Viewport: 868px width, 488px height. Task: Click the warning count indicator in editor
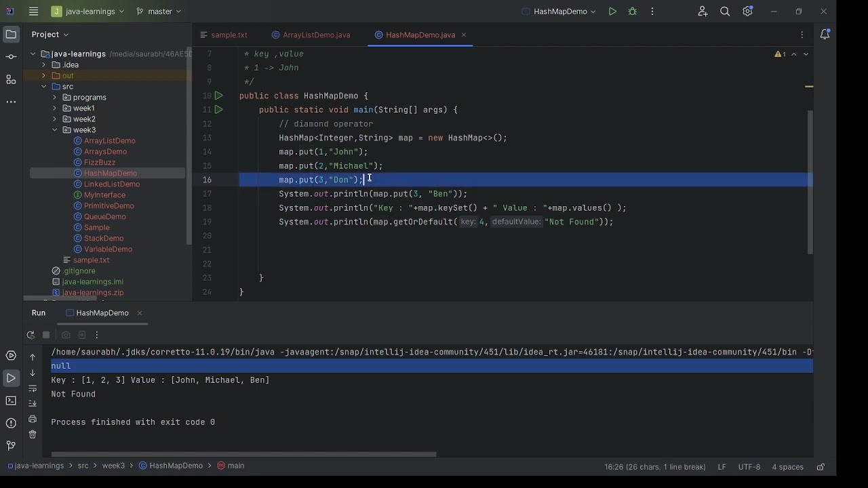(781, 54)
